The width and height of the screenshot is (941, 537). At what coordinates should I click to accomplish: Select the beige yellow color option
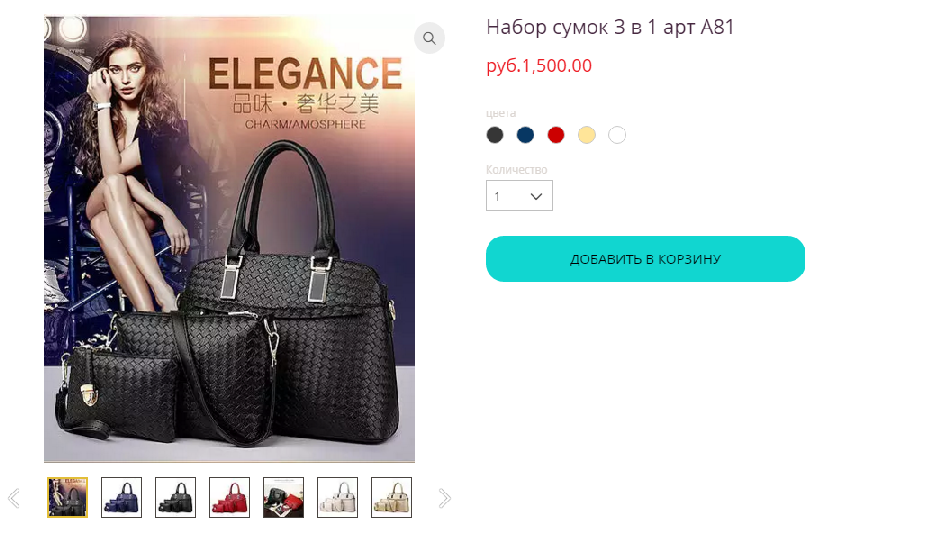(587, 135)
